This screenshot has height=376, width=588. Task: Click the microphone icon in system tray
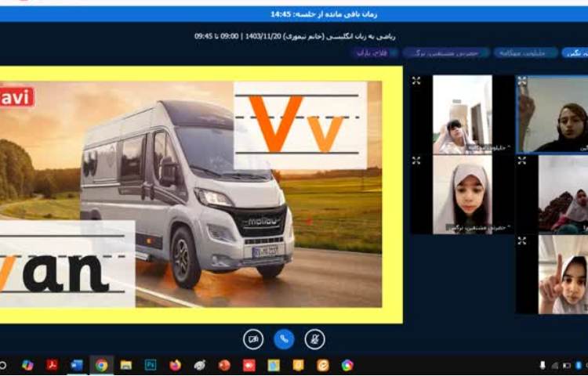point(543,365)
